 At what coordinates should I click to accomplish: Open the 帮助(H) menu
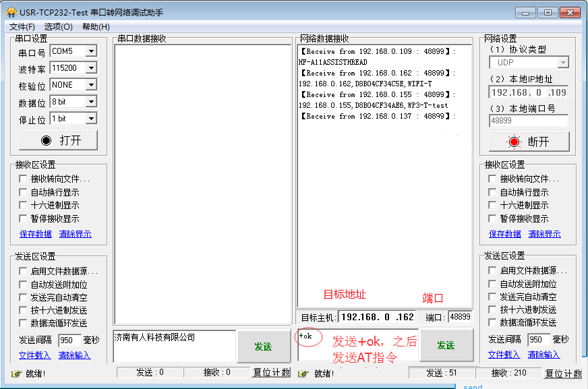[x=96, y=26]
